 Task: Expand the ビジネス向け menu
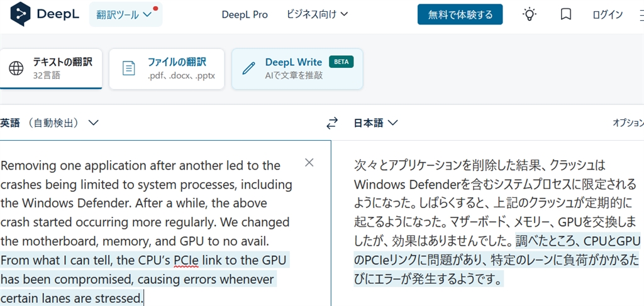318,14
